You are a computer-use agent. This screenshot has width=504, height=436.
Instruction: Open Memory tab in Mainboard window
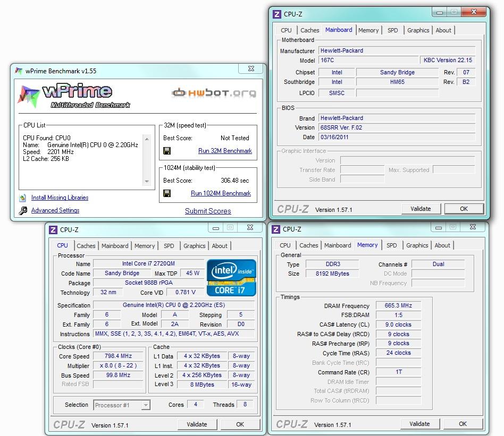368,30
